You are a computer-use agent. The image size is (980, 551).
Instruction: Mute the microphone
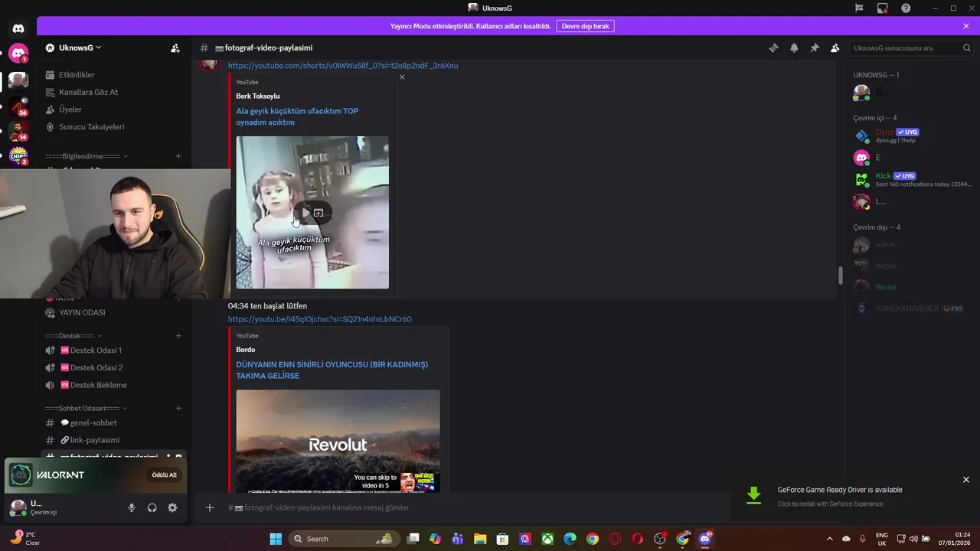point(132,507)
